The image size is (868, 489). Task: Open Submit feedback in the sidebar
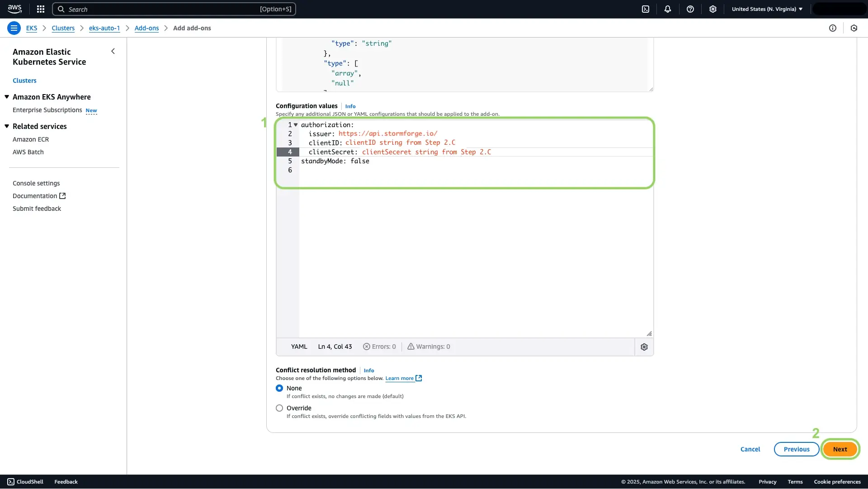coord(37,209)
